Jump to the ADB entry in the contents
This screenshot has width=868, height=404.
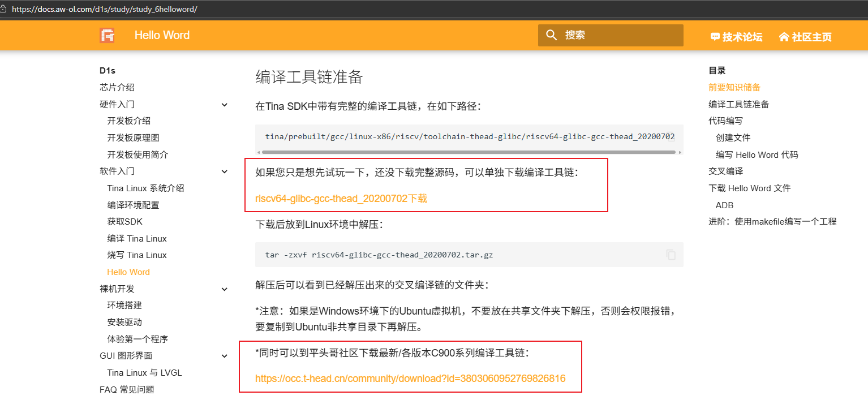[724, 205]
